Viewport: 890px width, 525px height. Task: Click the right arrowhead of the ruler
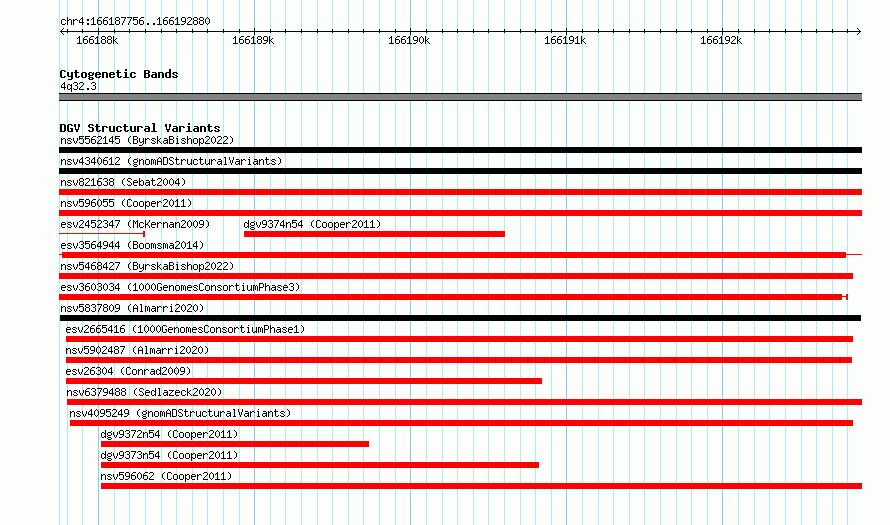859,32
